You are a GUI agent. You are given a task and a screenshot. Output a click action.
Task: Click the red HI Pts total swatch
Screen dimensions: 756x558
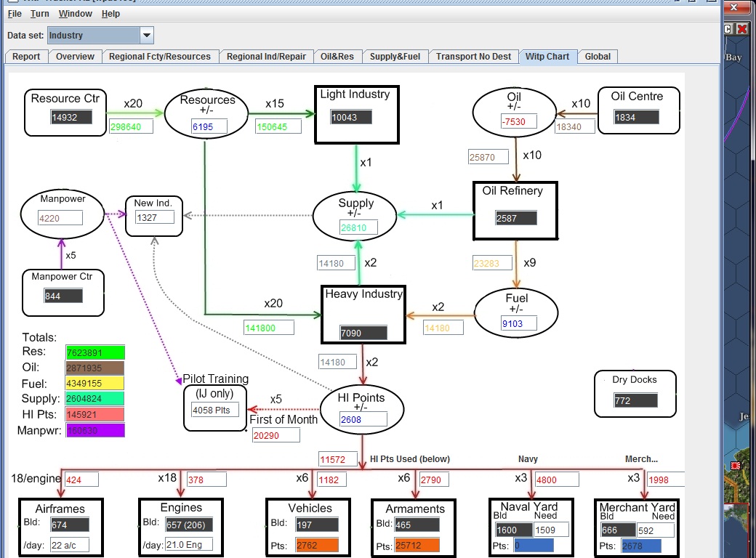pyautogui.click(x=95, y=414)
